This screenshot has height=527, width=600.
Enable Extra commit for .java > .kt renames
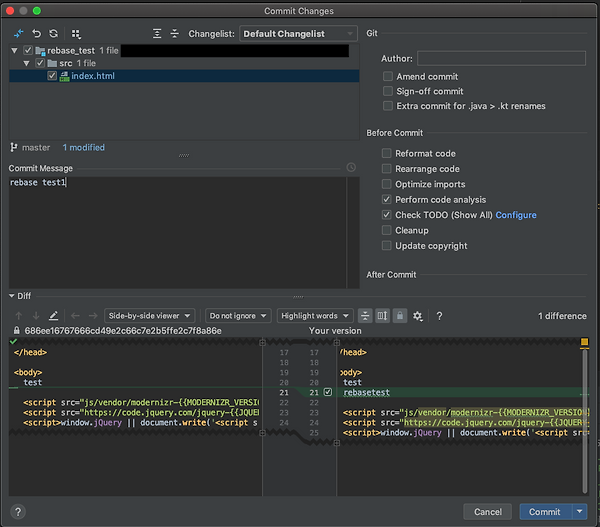click(388, 106)
